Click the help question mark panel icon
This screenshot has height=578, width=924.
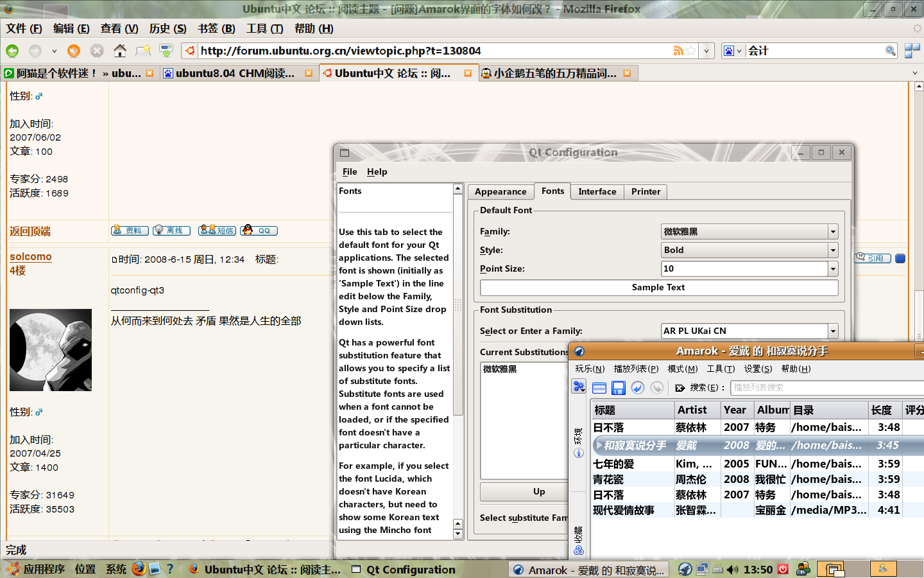click(x=170, y=569)
